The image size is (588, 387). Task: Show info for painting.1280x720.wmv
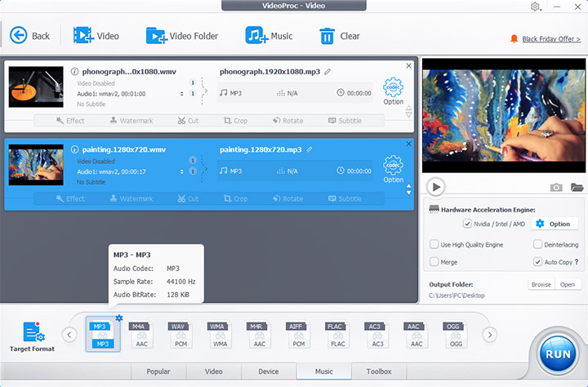coord(74,149)
